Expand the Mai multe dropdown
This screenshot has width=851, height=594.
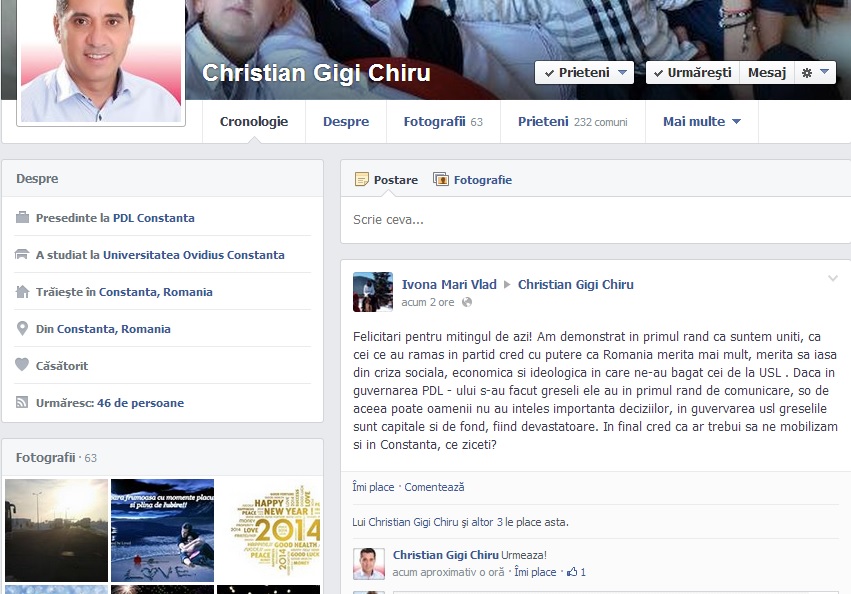tap(702, 122)
